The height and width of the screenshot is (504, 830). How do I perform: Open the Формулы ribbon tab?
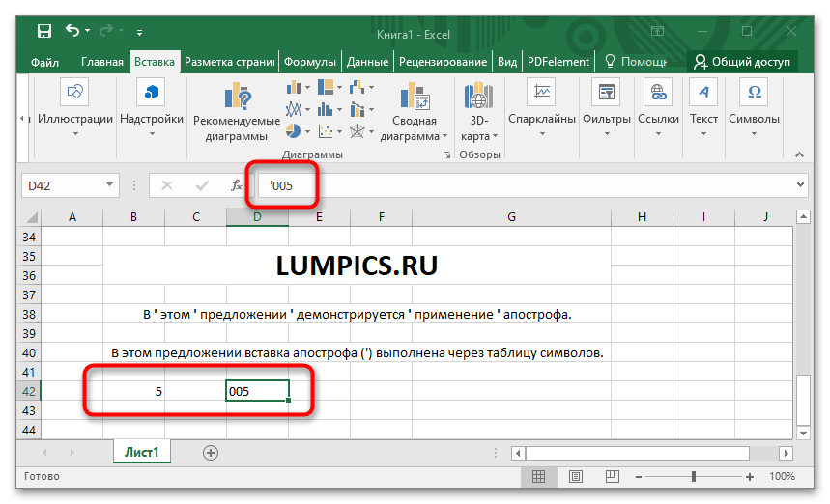311,62
